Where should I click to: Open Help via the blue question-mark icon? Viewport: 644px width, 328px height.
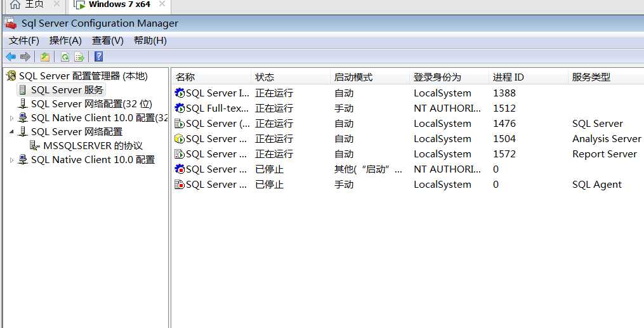click(98, 56)
